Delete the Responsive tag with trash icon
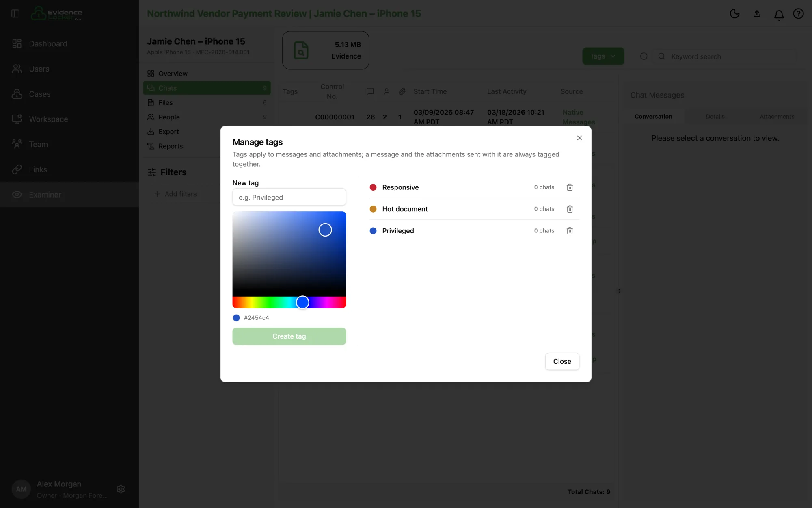This screenshot has width=812, height=508. pos(570,187)
